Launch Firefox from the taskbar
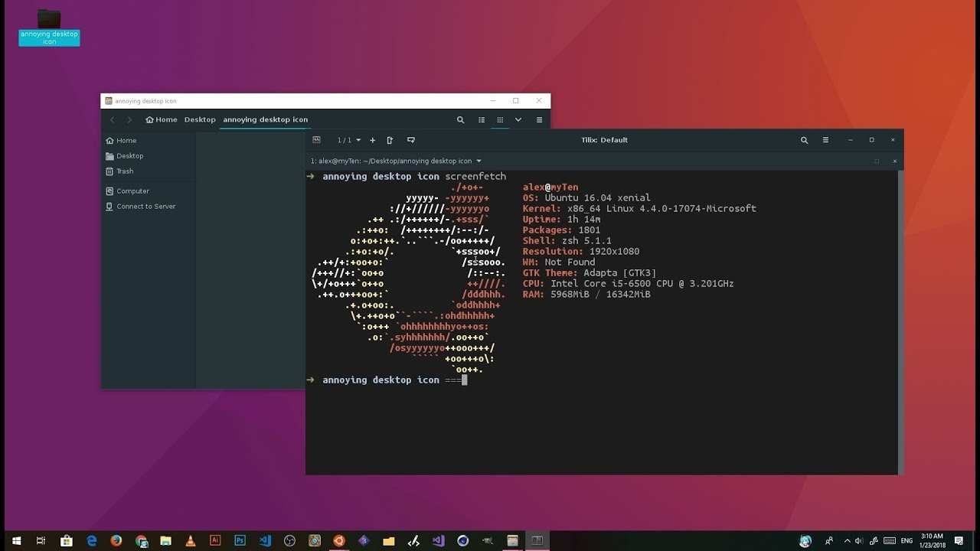This screenshot has width=980, height=551. point(116,541)
